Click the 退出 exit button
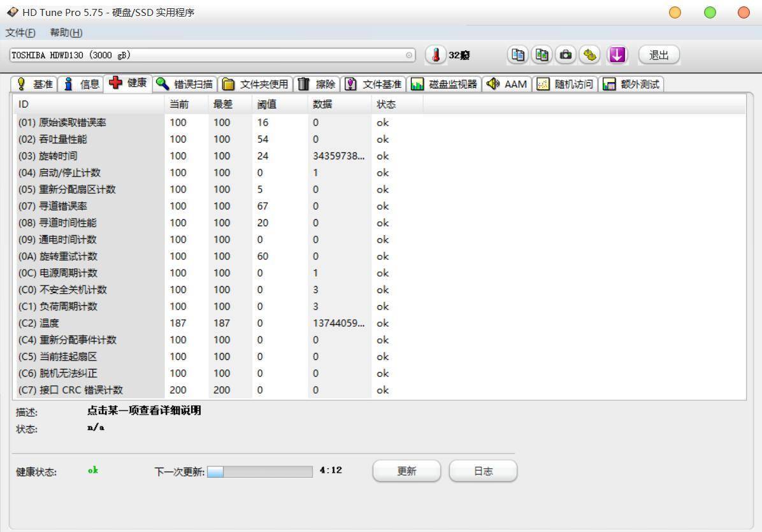The width and height of the screenshot is (762, 532). click(659, 55)
